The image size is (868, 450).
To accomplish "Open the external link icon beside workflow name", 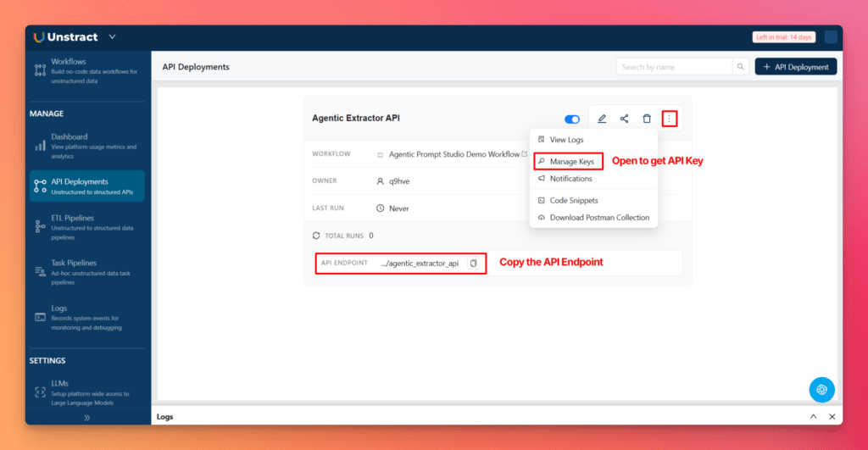I will (x=525, y=154).
